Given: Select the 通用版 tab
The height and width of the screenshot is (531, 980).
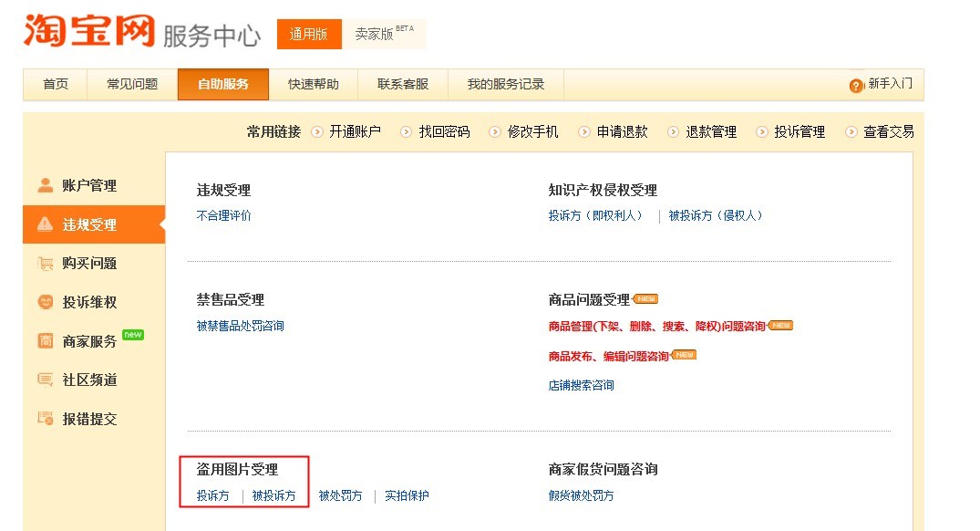Looking at the screenshot, I should [308, 34].
